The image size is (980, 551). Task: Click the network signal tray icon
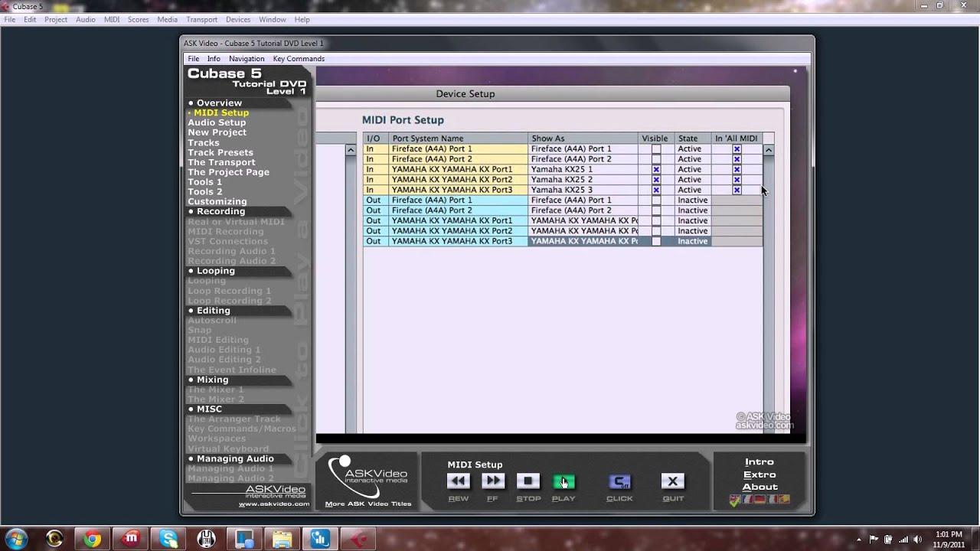pos(903,540)
